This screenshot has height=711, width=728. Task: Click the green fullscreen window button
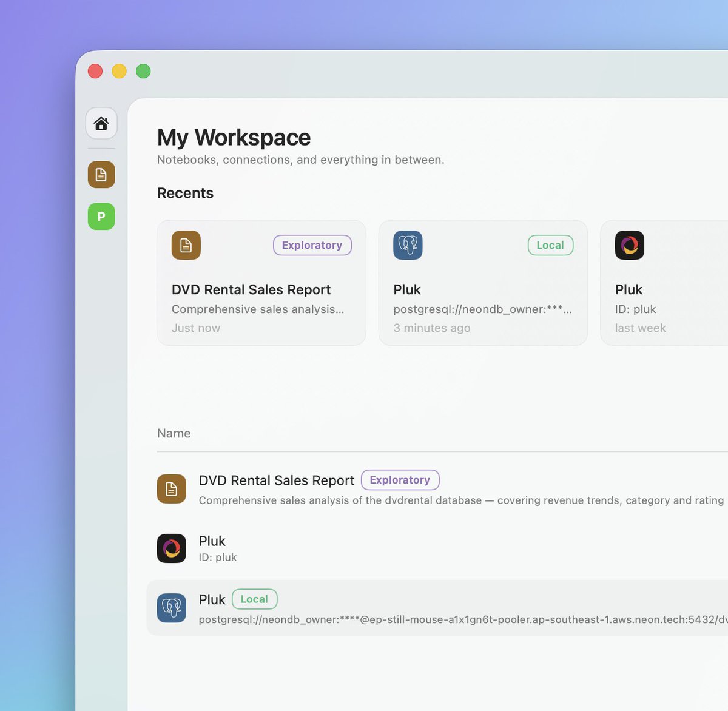pyautogui.click(x=143, y=71)
